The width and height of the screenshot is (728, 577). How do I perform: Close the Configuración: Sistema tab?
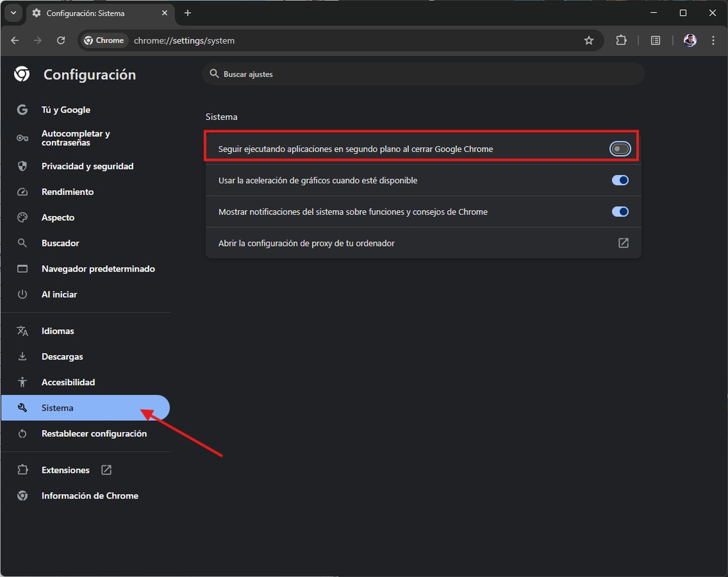(164, 13)
